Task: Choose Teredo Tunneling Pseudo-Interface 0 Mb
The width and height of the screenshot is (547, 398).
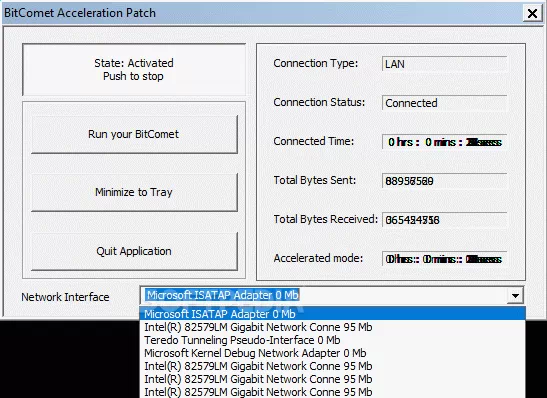Action: [x=332, y=340]
